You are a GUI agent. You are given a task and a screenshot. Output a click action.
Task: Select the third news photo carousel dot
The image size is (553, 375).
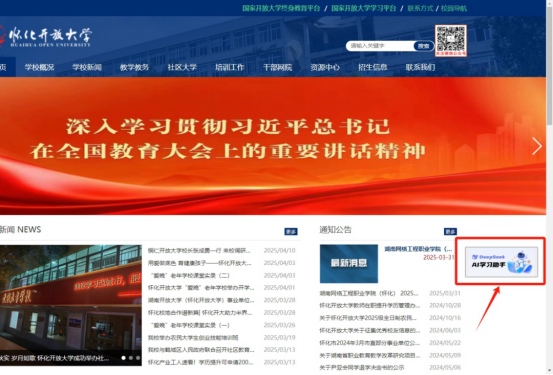(138, 358)
